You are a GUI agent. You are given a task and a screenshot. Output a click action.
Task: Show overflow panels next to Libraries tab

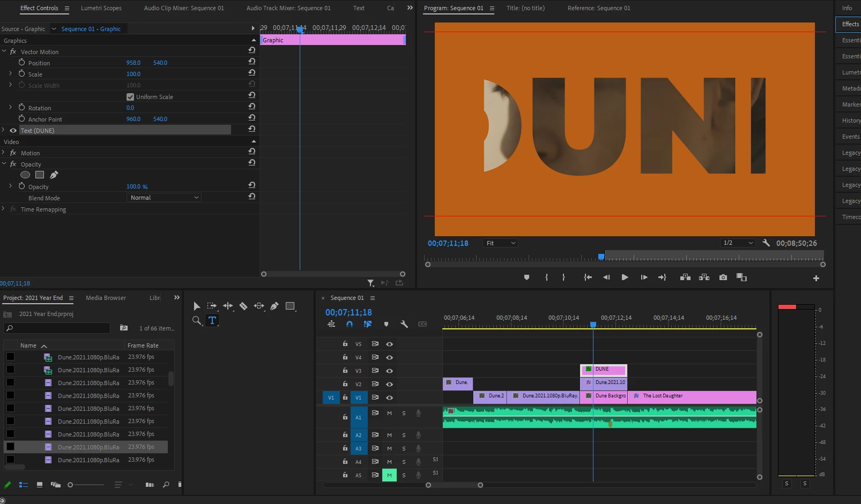(x=177, y=297)
